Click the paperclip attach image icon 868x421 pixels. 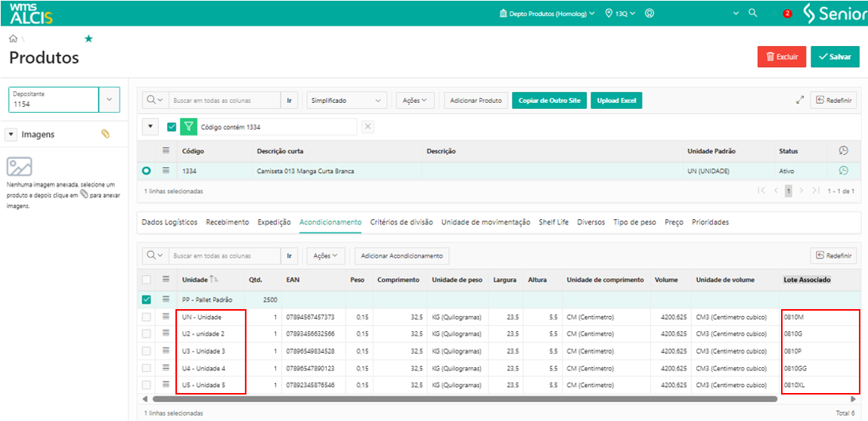coord(106,134)
